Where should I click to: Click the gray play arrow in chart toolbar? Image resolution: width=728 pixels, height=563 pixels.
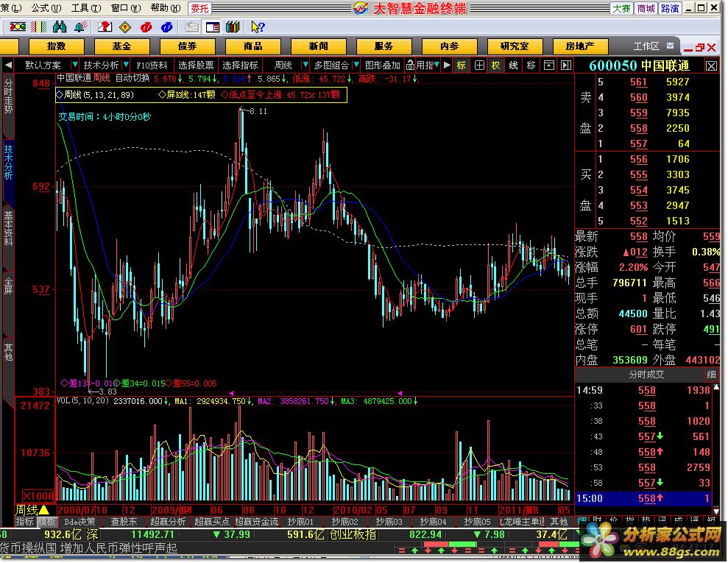point(447,65)
